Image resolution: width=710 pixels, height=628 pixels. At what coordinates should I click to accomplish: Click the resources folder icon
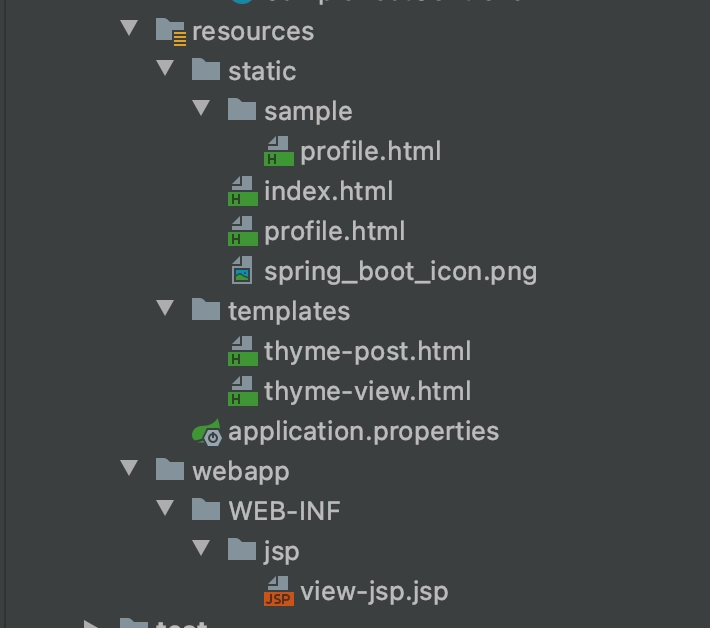pos(171,31)
